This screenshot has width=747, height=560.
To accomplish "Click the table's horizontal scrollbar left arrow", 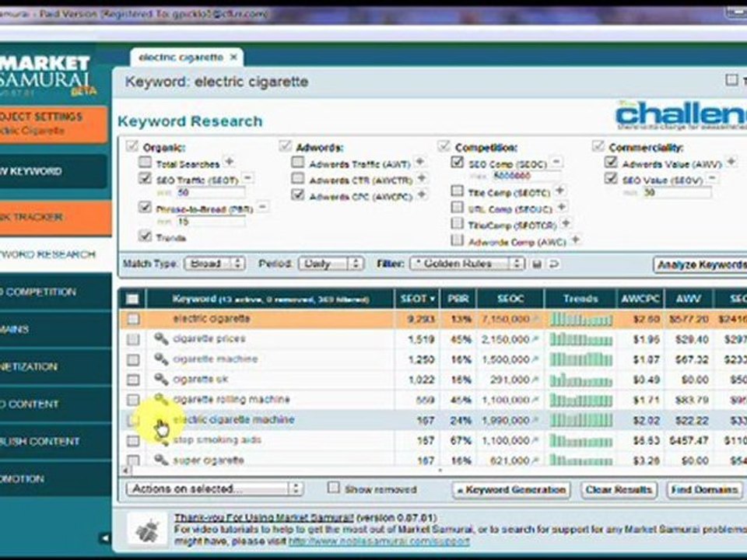I will pyautogui.click(x=124, y=471).
